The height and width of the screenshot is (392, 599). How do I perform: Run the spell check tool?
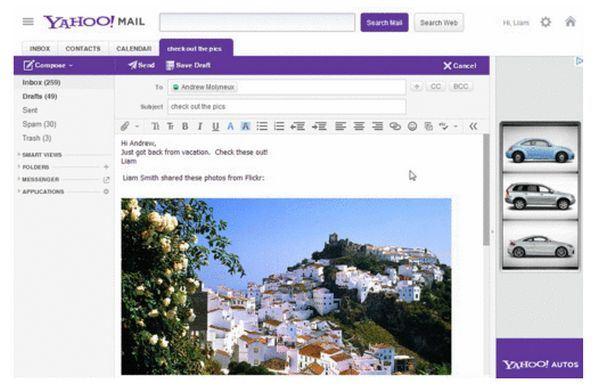coord(444,126)
